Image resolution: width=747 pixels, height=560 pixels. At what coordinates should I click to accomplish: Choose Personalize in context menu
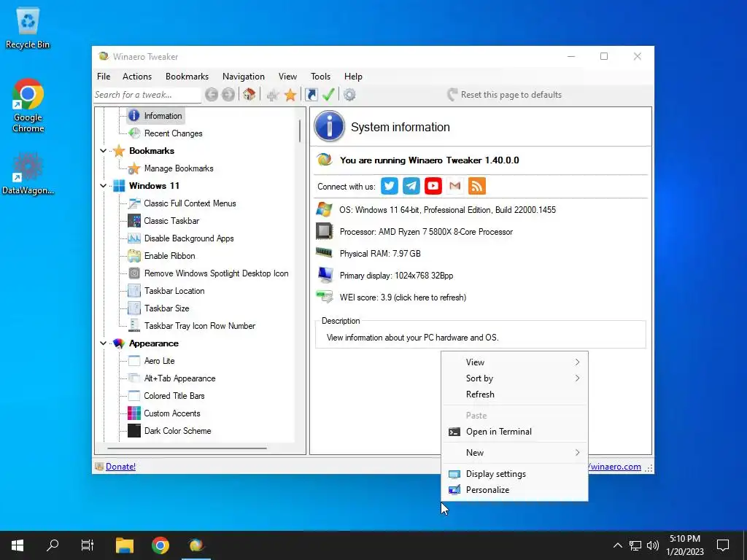pyautogui.click(x=514, y=490)
